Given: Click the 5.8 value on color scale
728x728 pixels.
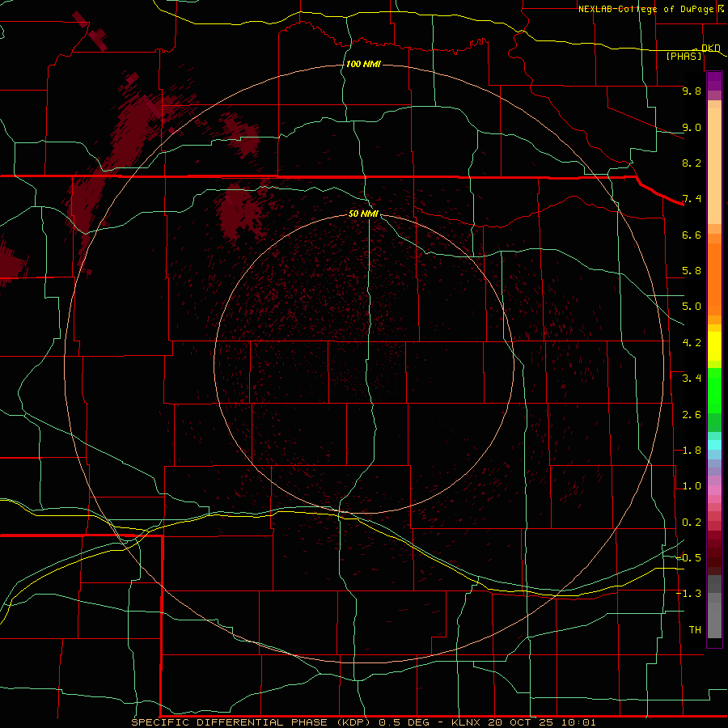Looking at the screenshot, I should tap(692, 271).
